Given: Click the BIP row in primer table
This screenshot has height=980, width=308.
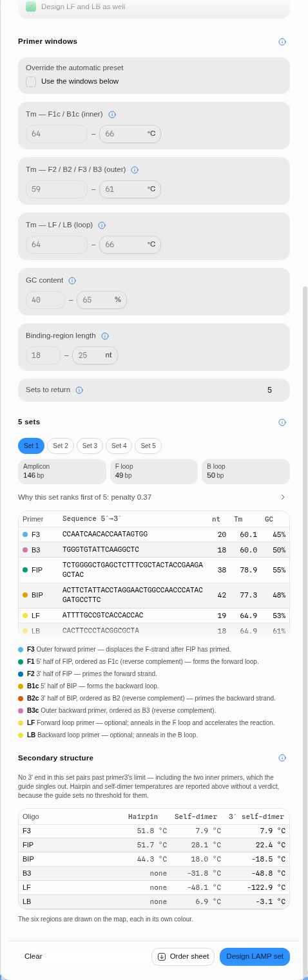Looking at the screenshot, I should click(154, 595).
